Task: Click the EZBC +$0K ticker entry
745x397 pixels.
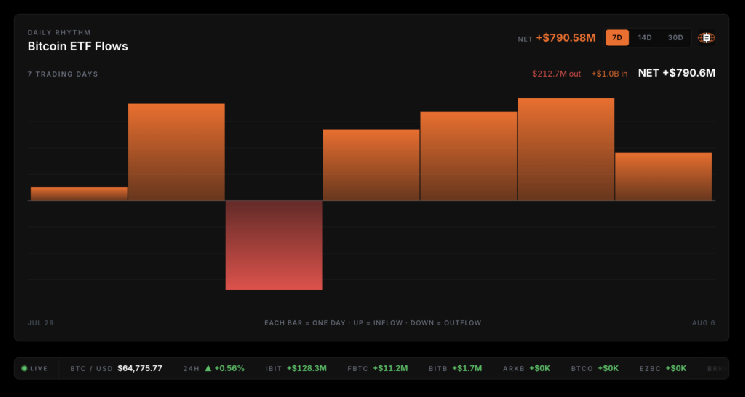Action: tap(663, 368)
